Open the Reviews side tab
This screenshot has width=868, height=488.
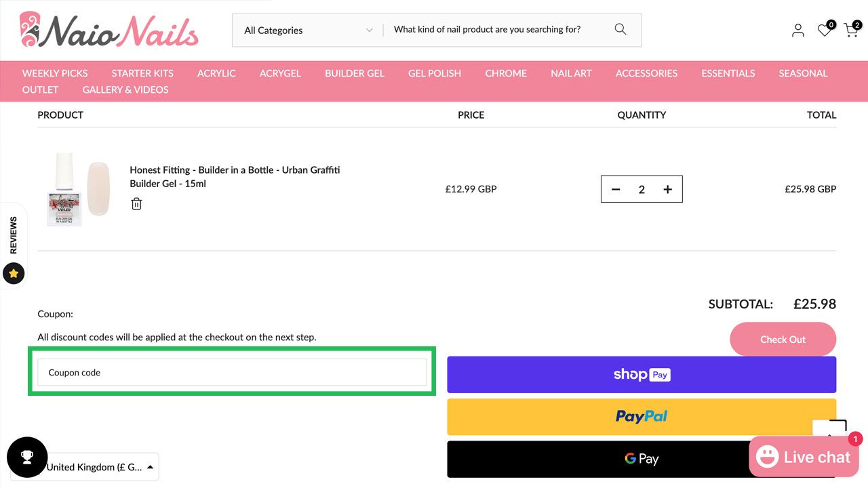[x=14, y=246]
